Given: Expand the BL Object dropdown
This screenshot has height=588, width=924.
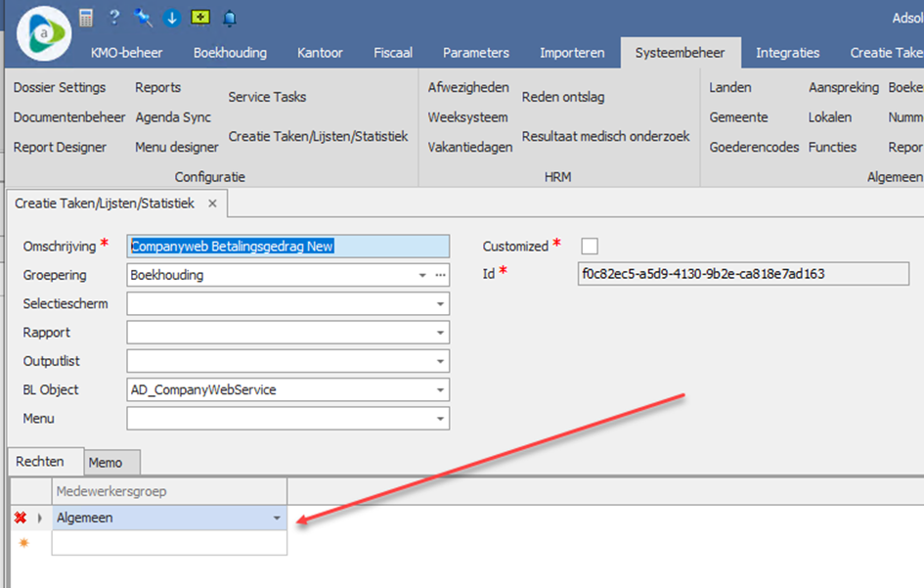Looking at the screenshot, I should point(440,389).
